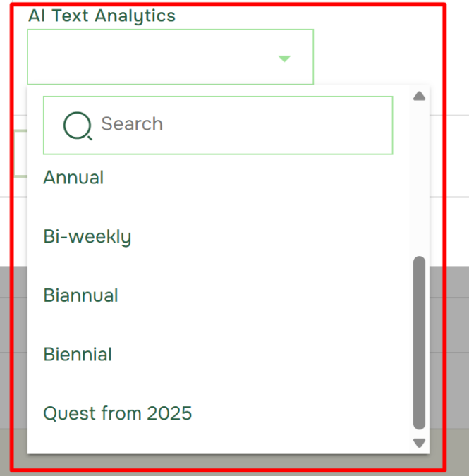This screenshot has width=469, height=476.
Task: Select the Annual option
Action: click(218, 177)
